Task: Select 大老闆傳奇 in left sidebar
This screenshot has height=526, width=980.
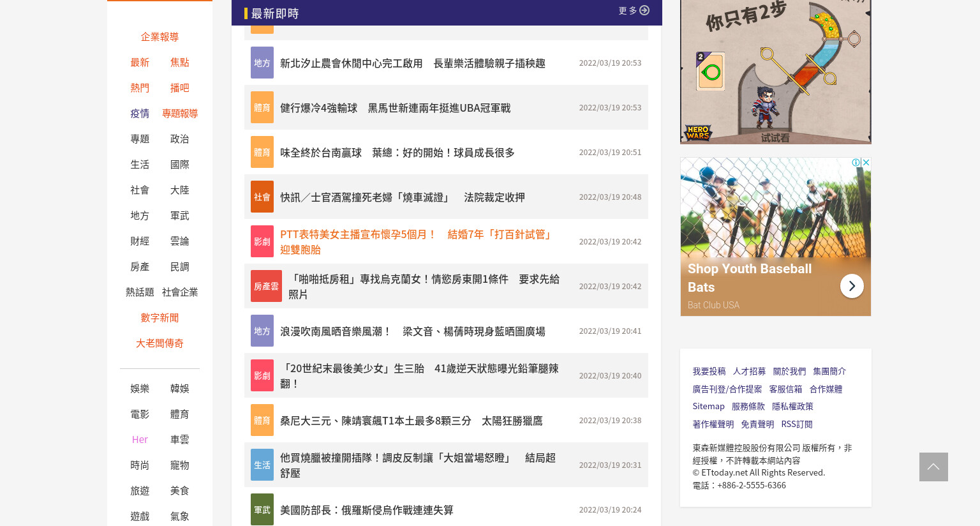Action: pyautogui.click(x=160, y=343)
